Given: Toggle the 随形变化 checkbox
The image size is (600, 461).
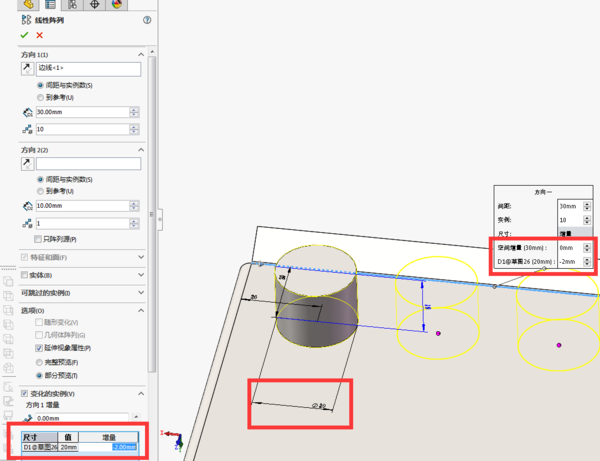Looking at the screenshot, I should coord(39,322).
